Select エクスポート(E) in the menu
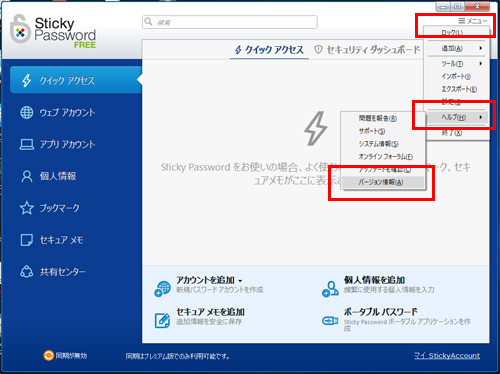Viewport: 500px width, 374px height. point(458,89)
